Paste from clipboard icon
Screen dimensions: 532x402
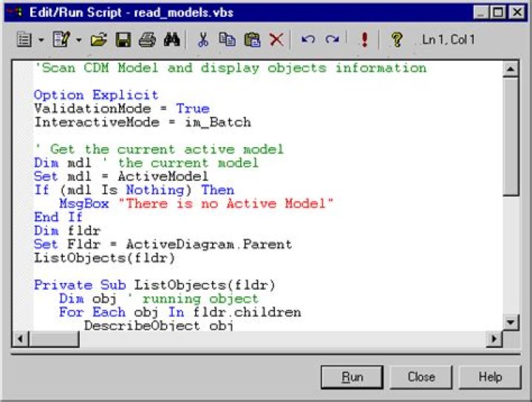252,39
